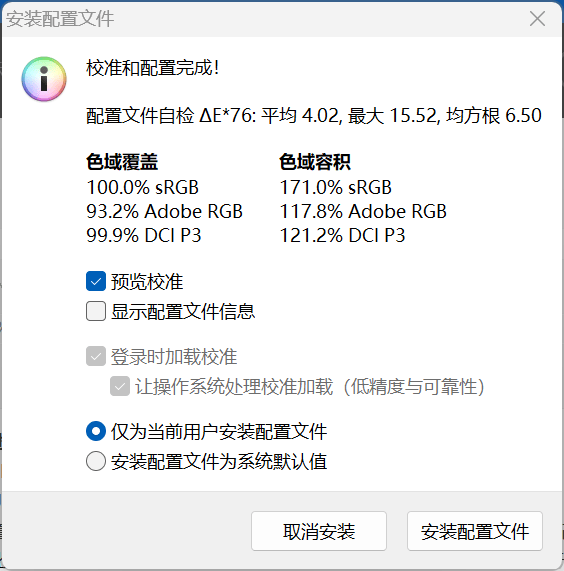Click the 171.0% sRGB volume value
The image size is (564, 571).
pyautogui.click(x=335, y=188)
